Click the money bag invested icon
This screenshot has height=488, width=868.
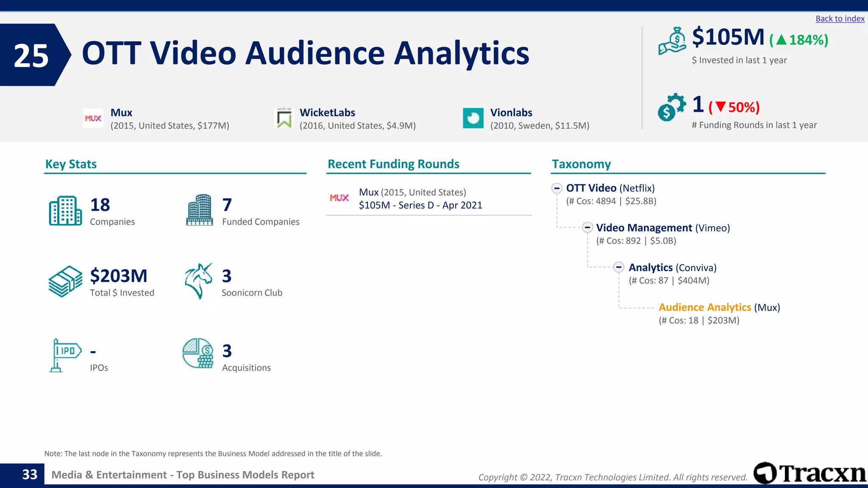(672, 41)
